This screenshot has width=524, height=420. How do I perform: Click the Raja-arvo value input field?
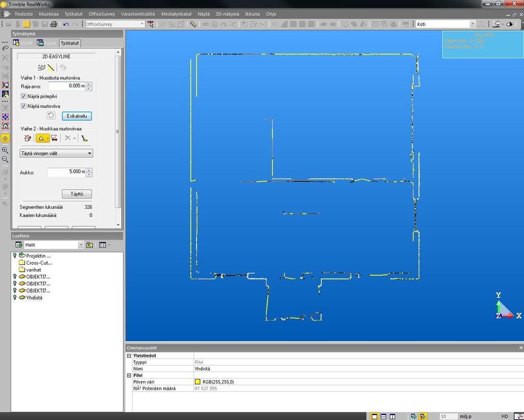[67, 86]
